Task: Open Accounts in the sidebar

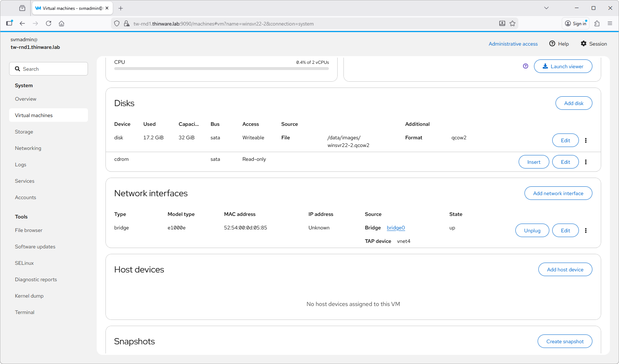Action: coord(49,197)
